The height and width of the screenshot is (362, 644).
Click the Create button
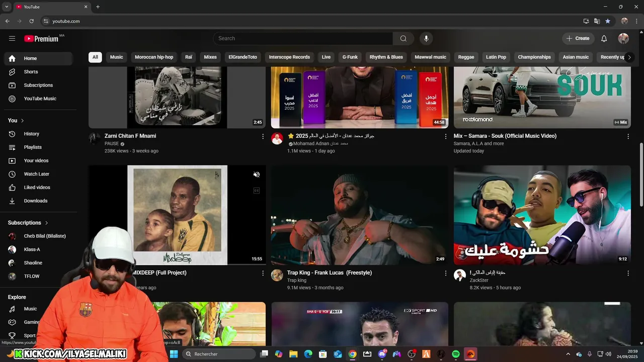(578, 38)
